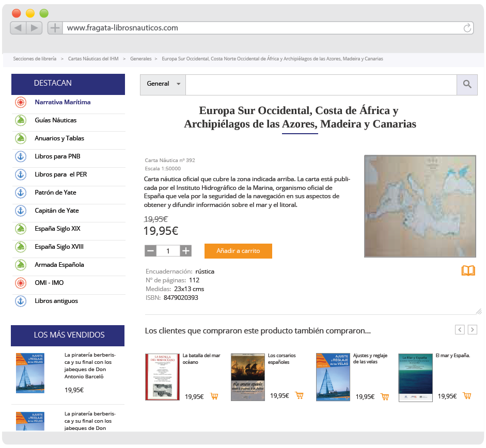Click the resize handle of description panel
This screenshot has height=448, width=486.
pyautogui.click(x=479, y=311)
